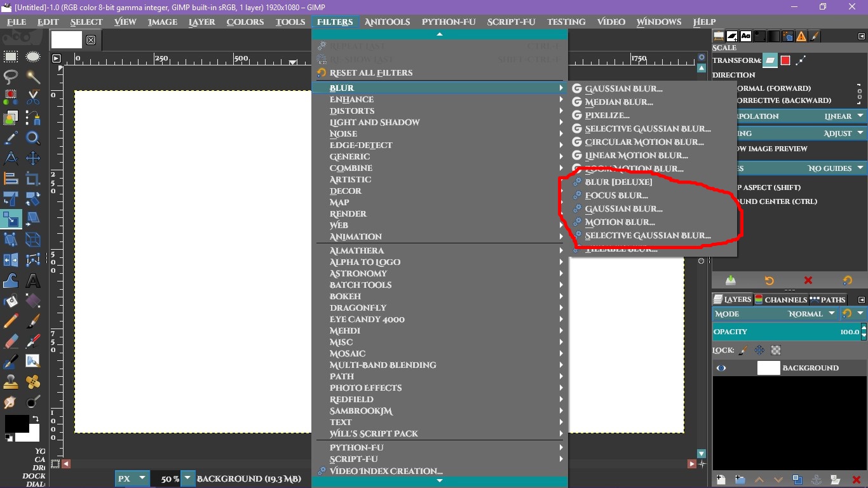Expand the Enhance submenu
The height and width of the screenshot is (488, 868).
tap(440, 100)
